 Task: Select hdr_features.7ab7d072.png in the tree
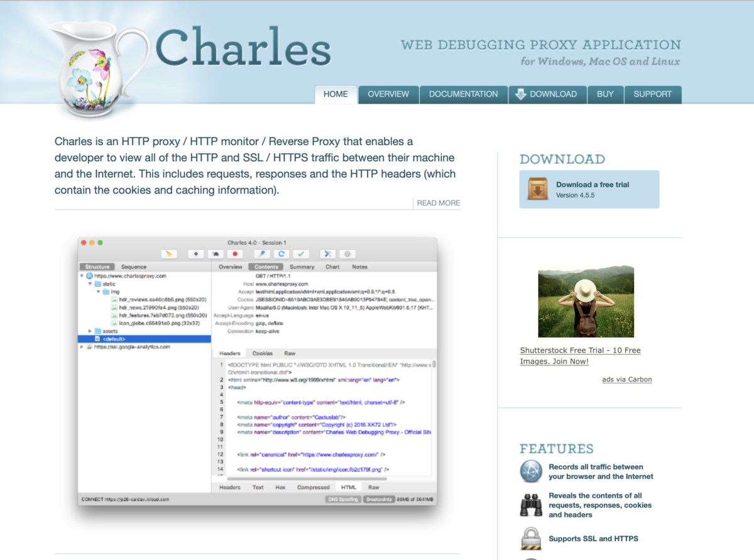pos(162,315)
